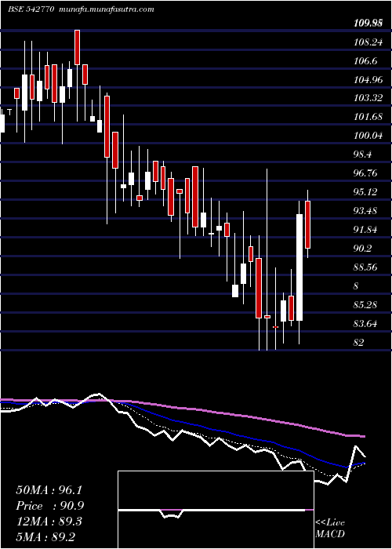
Task: Click the 104.96 price axis label
Action: tap(368, 80)
